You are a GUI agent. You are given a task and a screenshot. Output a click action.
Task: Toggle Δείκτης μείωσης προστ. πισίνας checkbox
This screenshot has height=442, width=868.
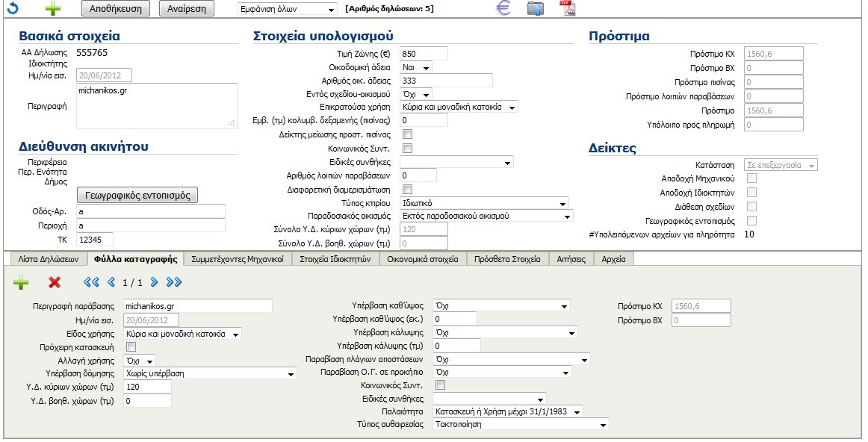[x=407, y=134]
